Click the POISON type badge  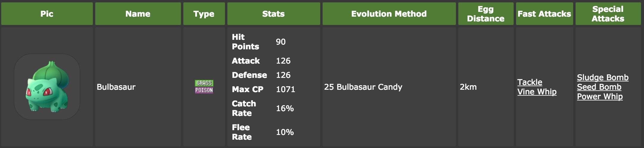tap(204, 90)
